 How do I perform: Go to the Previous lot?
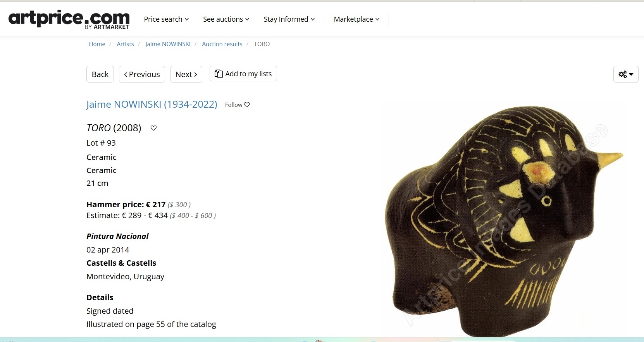tap(142, 74)
